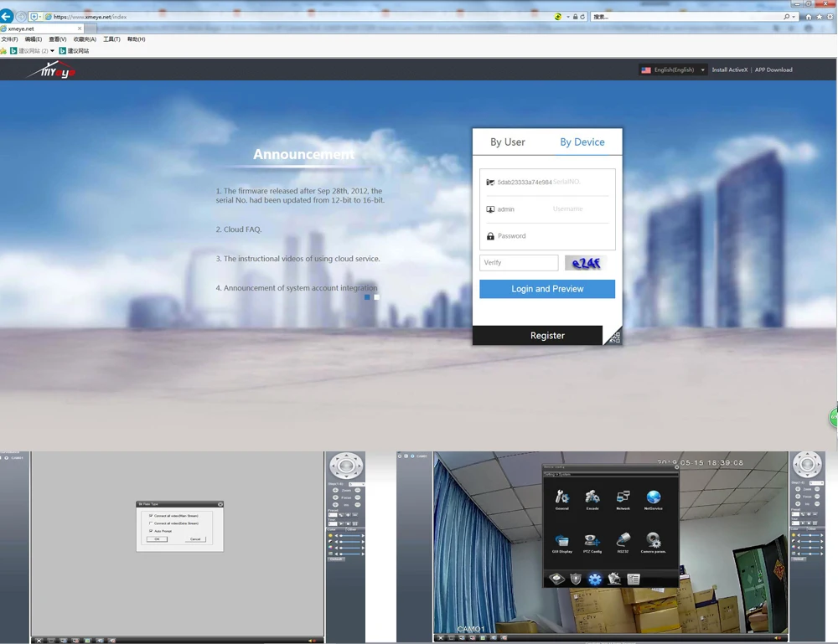Open the 文件(F) menu
838x644 pixels.
pos(9,39)
